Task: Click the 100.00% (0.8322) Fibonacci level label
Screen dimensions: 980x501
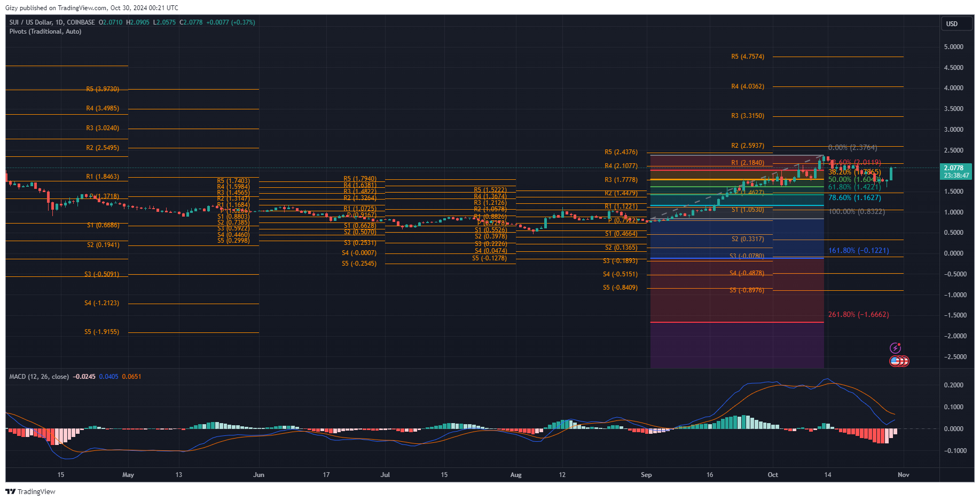Action: [x=856, y=212]
